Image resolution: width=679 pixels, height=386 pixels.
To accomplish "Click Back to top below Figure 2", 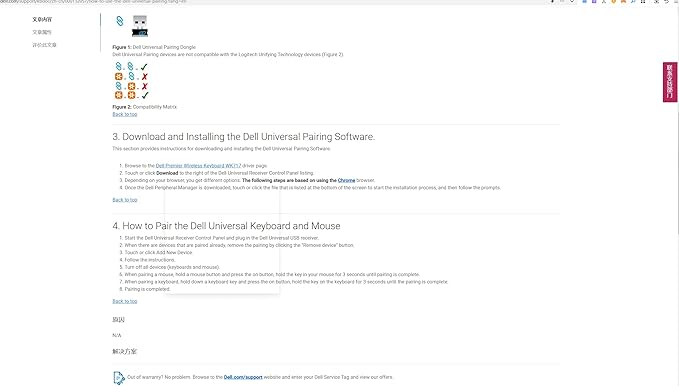I will click(x=125, y=114).
